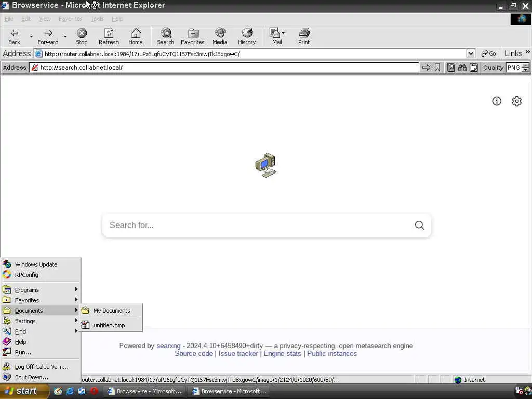Image resolution: width=532 pixels, height=399 pixels.
Task: Expand the Settings submenu
Action: (x=41, y=321)
